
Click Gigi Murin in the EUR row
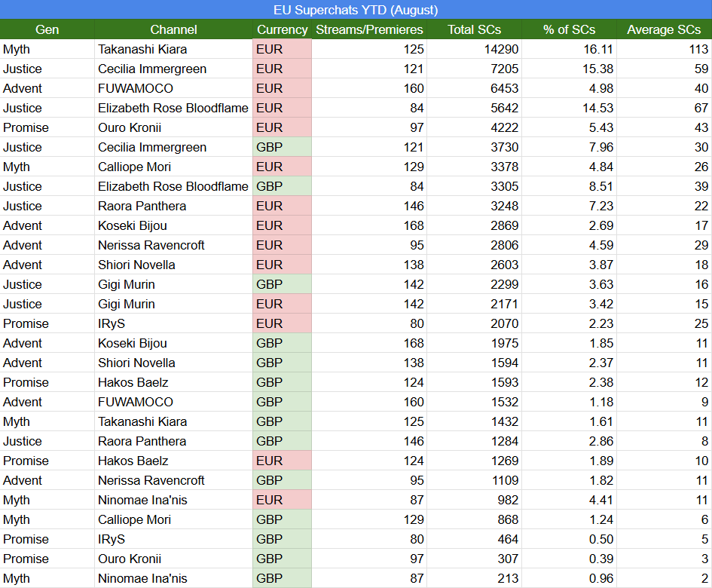pos(127,304)
